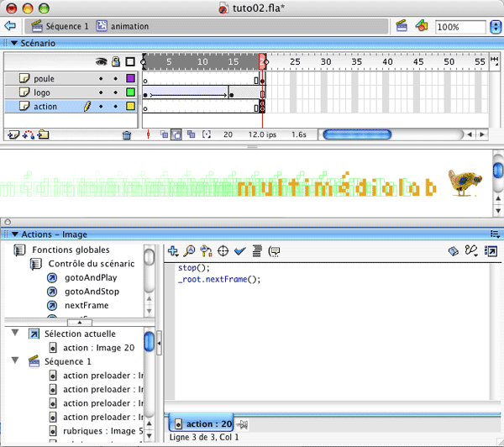This screenshot has width=504, height=447.
Task: Open Actions panel options menu
Action: tap(495, 234)
